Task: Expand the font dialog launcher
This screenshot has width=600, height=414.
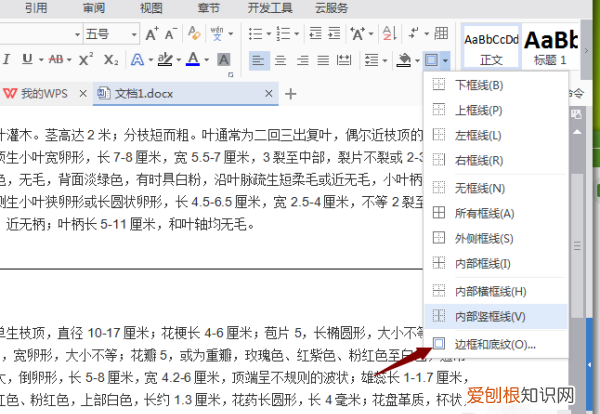Action: coord(230,75)
